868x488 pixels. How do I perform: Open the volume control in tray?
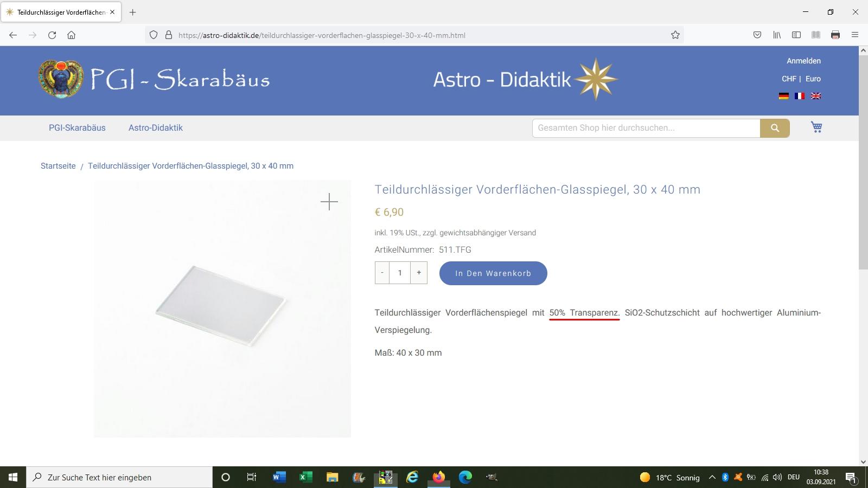click(x=777, y=477)
